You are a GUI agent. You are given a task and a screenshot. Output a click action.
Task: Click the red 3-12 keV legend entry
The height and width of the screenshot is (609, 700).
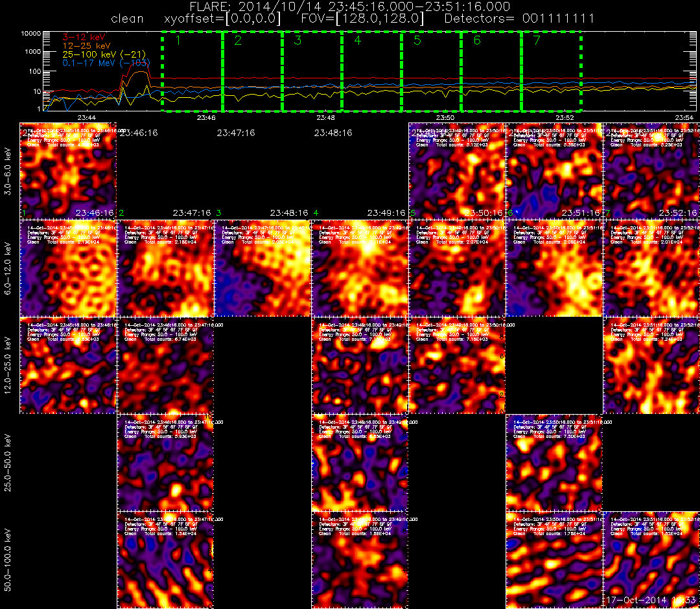tap(84, 37)
